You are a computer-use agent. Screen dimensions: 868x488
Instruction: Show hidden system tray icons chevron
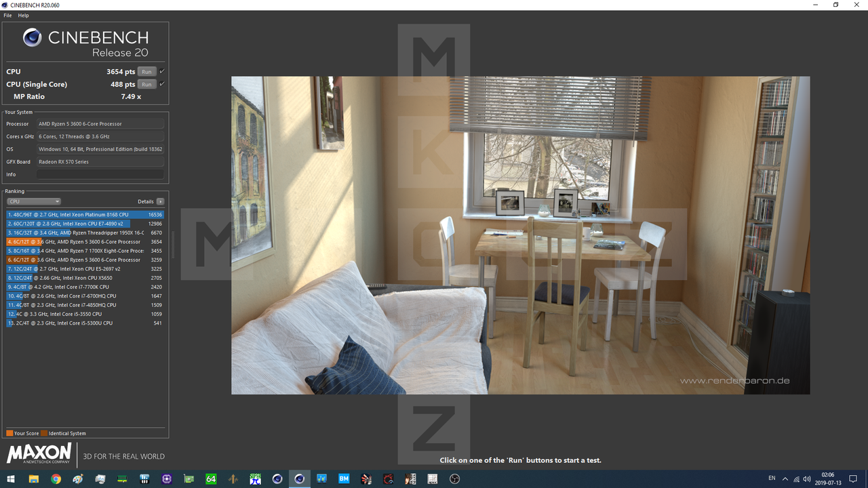coord(785,479)
